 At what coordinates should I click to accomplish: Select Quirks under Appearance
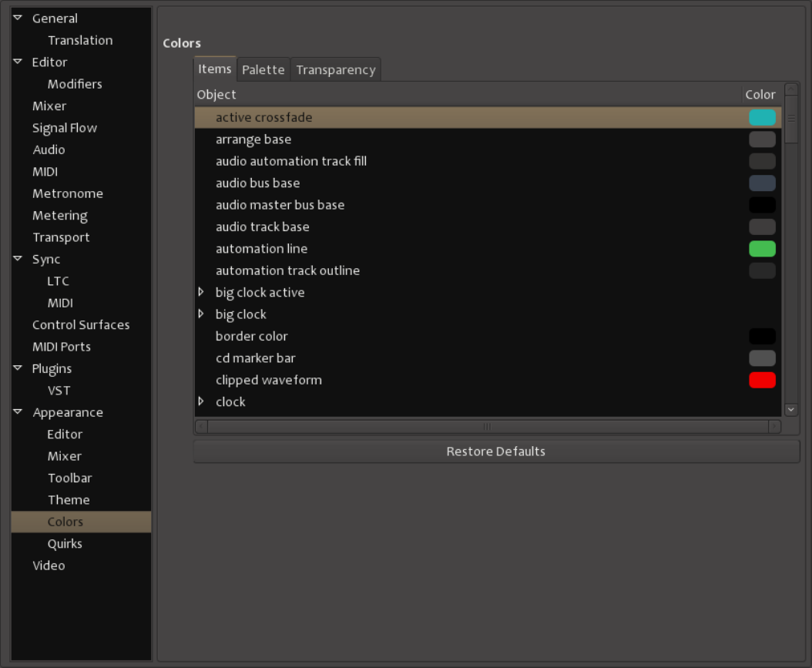click(65, 544)
